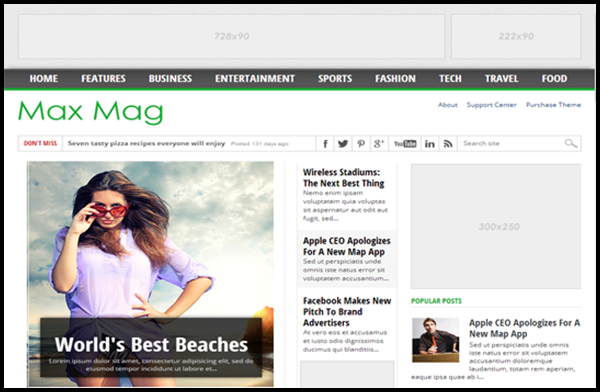Click the DON'T MISS label
Image resolution: width=600 pixels, height=392 pixels.
tap(40, 144)
